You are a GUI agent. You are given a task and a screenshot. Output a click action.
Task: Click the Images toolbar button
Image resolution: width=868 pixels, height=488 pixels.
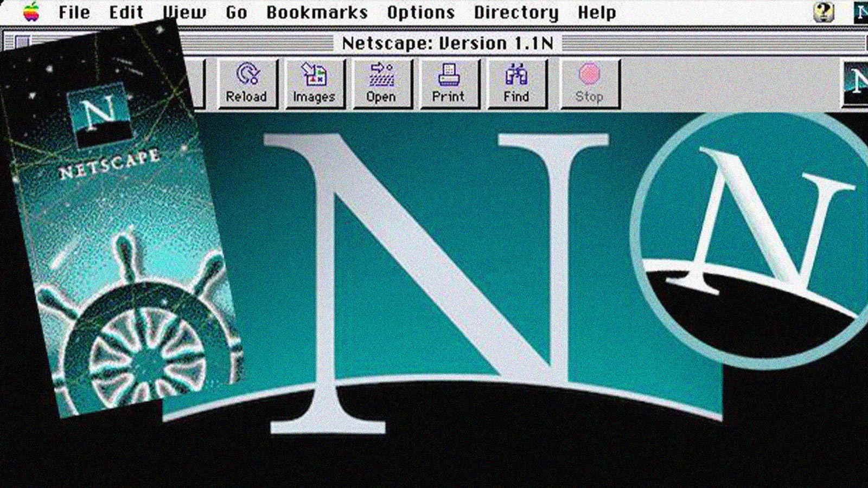tap(315, 84)
